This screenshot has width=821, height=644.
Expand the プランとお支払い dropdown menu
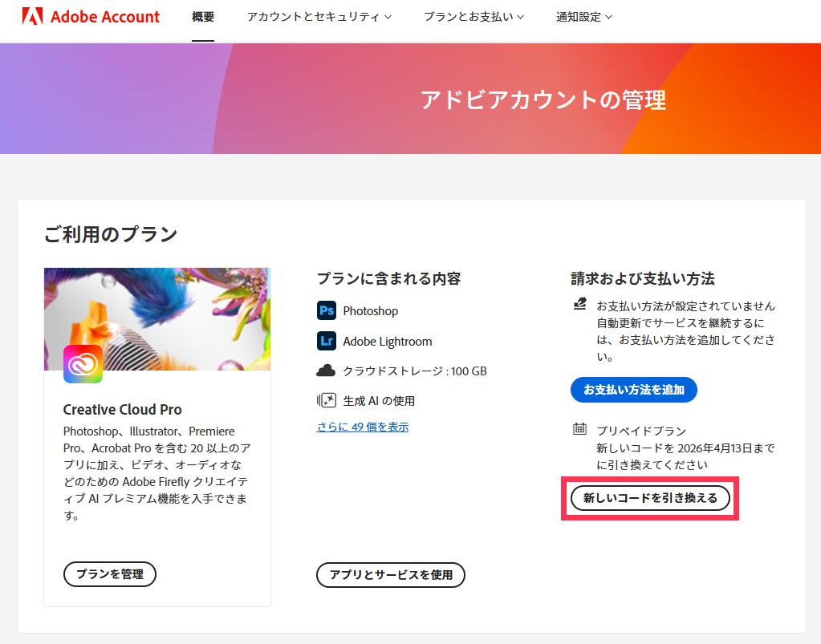click(473, 17)
